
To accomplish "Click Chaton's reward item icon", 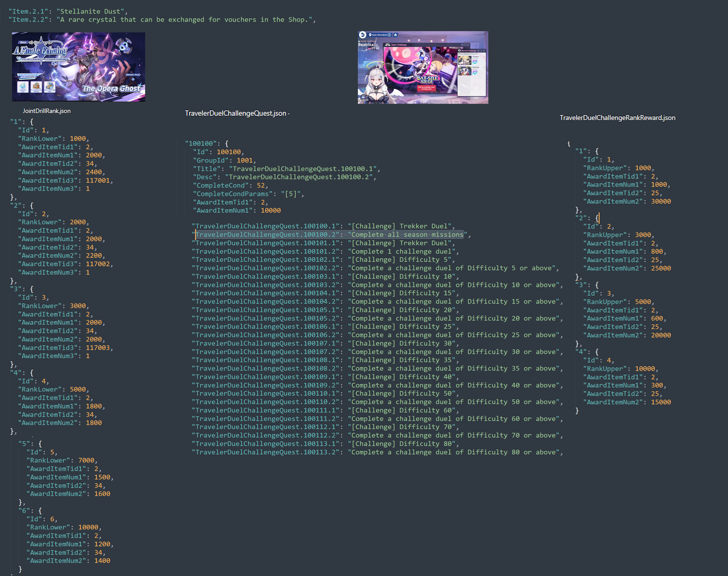I will pyautogui.click(x=475, y=62).
